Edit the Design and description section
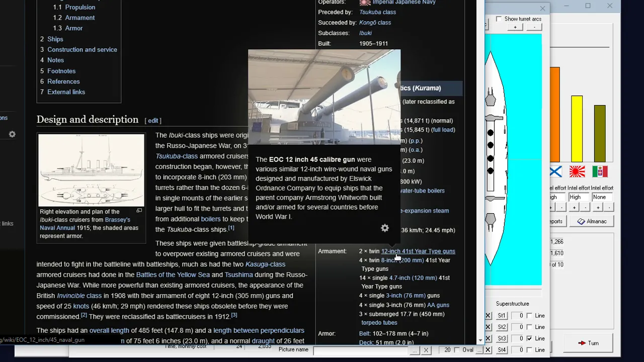 point(153,121)
